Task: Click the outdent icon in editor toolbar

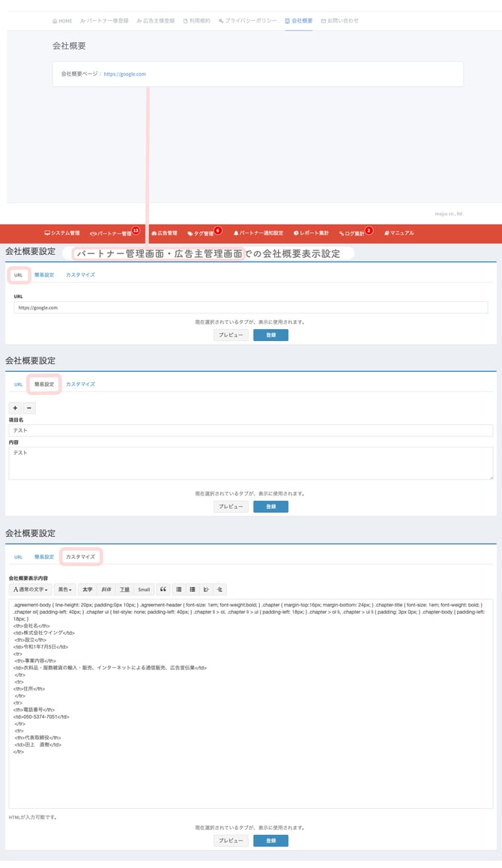Action: 207,590
